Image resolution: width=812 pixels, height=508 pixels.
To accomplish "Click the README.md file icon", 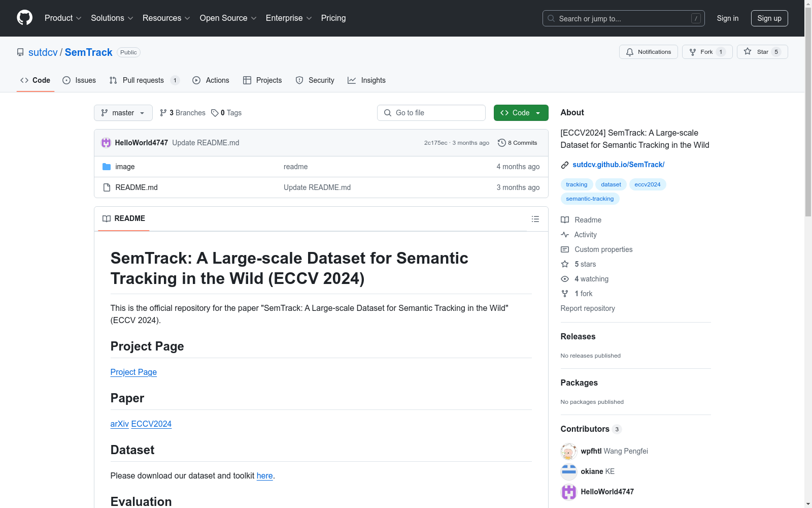I will tap(107, 187).
